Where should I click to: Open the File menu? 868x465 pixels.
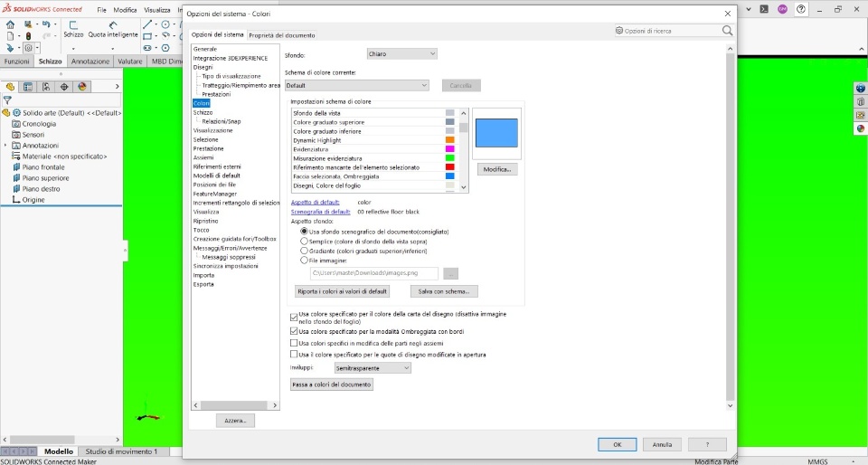pyautogui.click(x=102, y=10)
